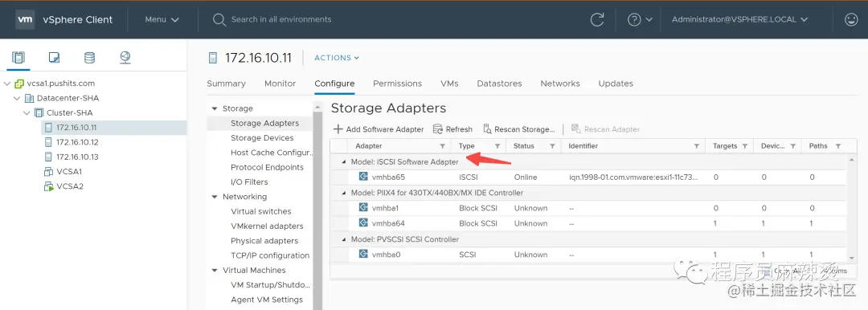Click the smiley feedback icon
The width and height of the screenshot is (868, 310).
tap(851, 19)
